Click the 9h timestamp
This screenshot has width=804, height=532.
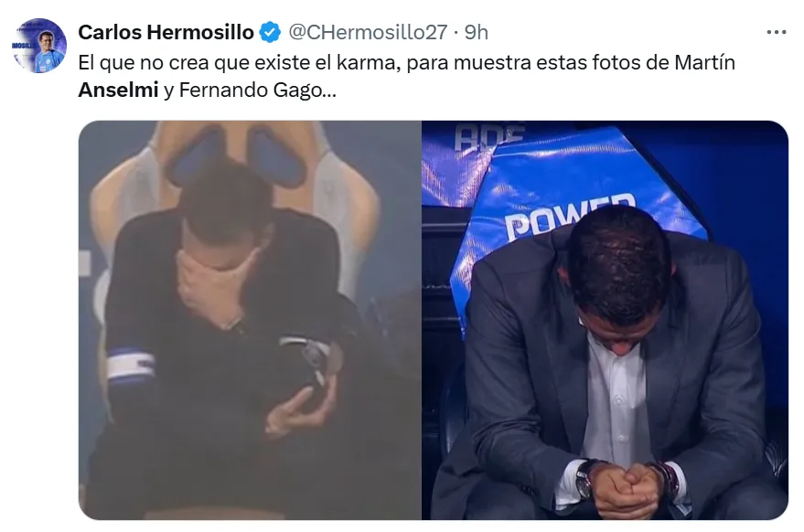tap(477, 32)
